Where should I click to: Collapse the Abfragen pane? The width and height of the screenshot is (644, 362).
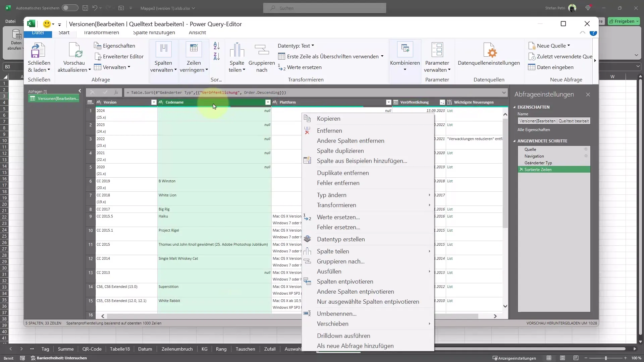80,91
